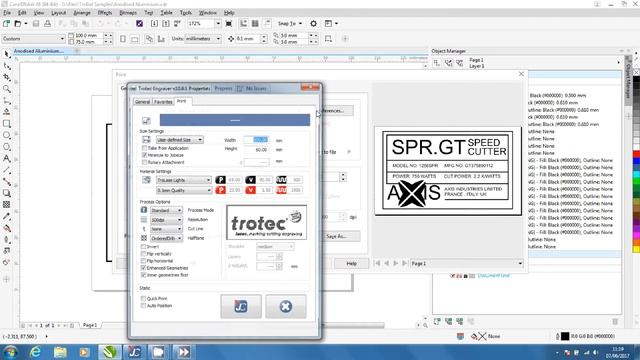The width and height of the screenshot is (640, 360).
Task: Open the Options gear icon in toolbar
Action: click(x=313, y=24)
